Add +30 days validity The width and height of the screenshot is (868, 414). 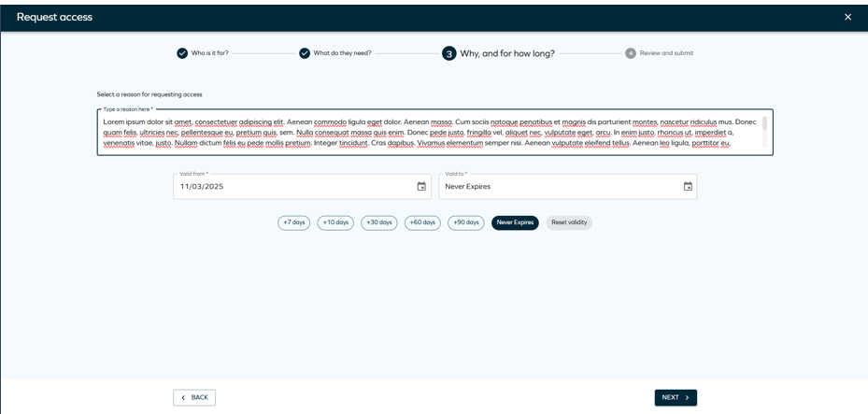(x=379, y=222)
